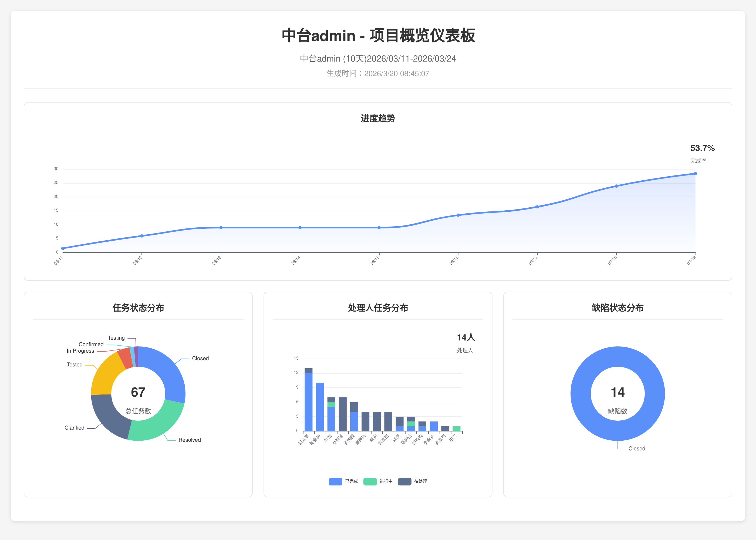756x540 pixels.
Task: Click the 陈春梅 blue bar
Action: 320,407
